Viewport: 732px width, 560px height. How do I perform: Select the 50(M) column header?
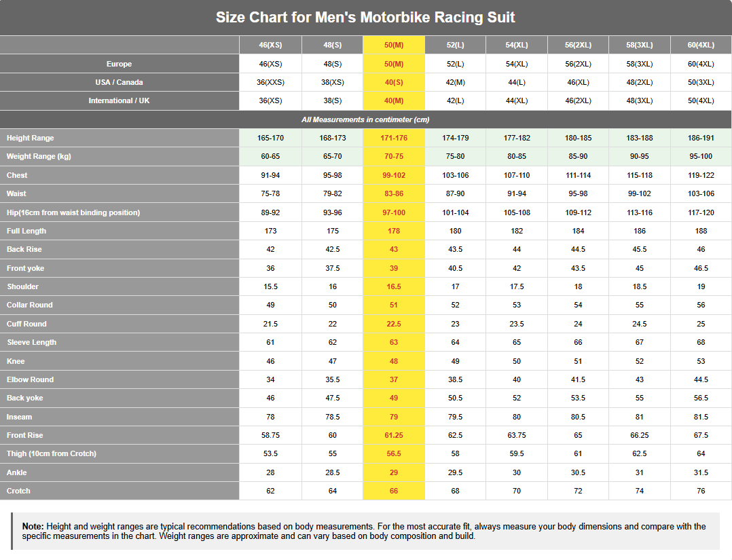point(394,45)
